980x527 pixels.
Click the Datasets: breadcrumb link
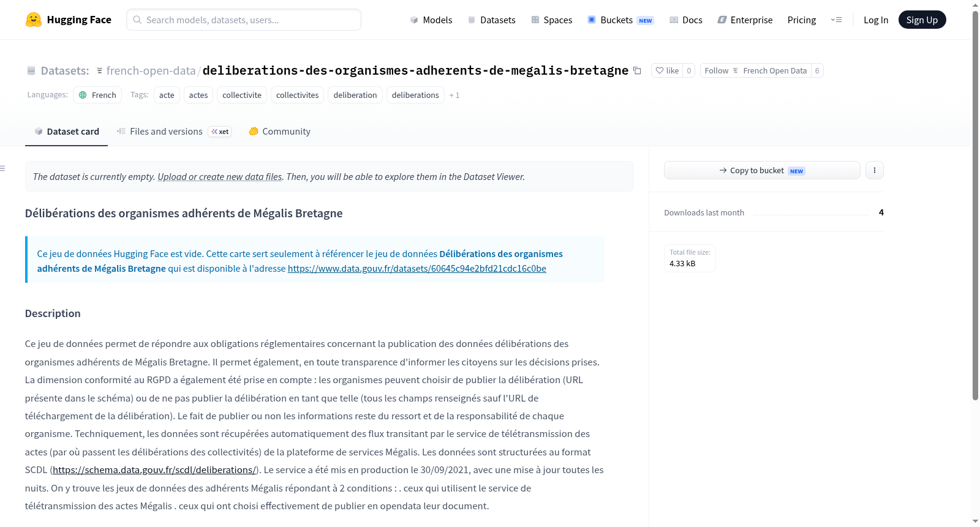(x=65, y=70)
